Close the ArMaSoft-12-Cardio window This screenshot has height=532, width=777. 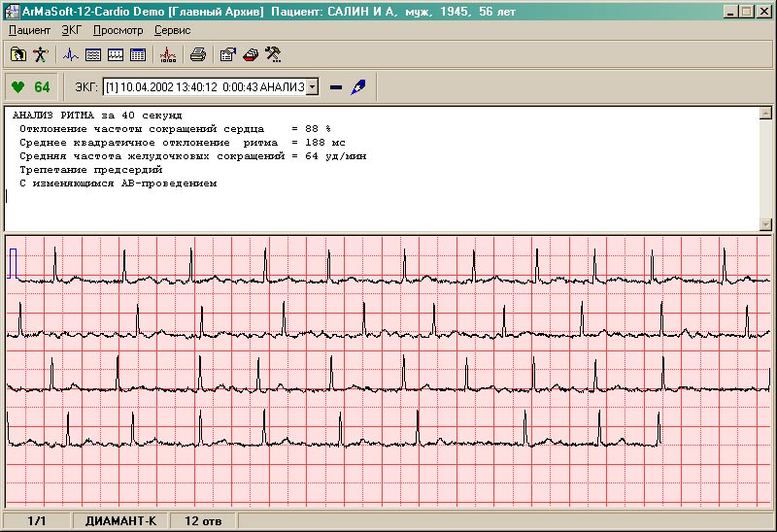[x=764, y=12]
